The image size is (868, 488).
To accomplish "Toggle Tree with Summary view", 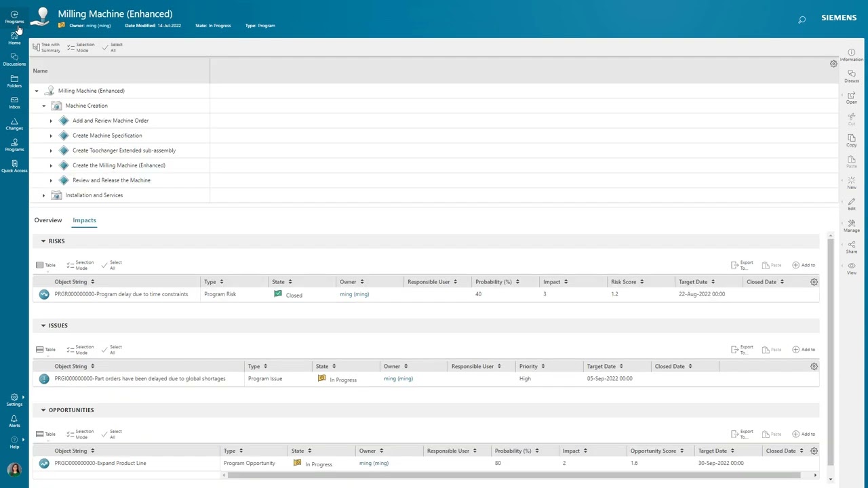I will click(x=46, y=47).
